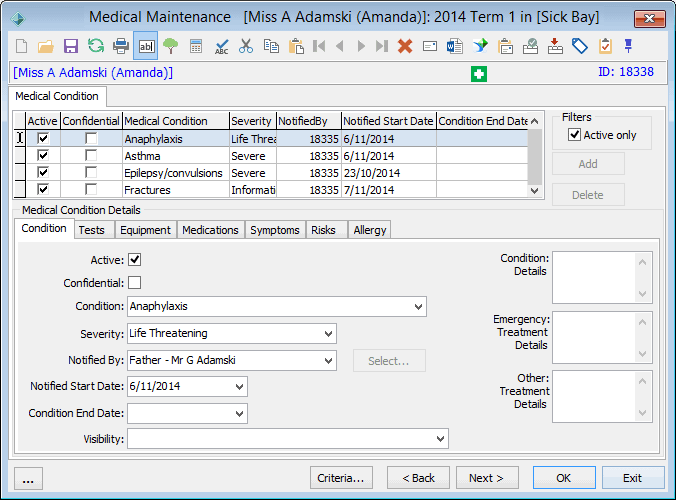Paste with the clipboard icon
676x500 pixels.
[296, 46]
